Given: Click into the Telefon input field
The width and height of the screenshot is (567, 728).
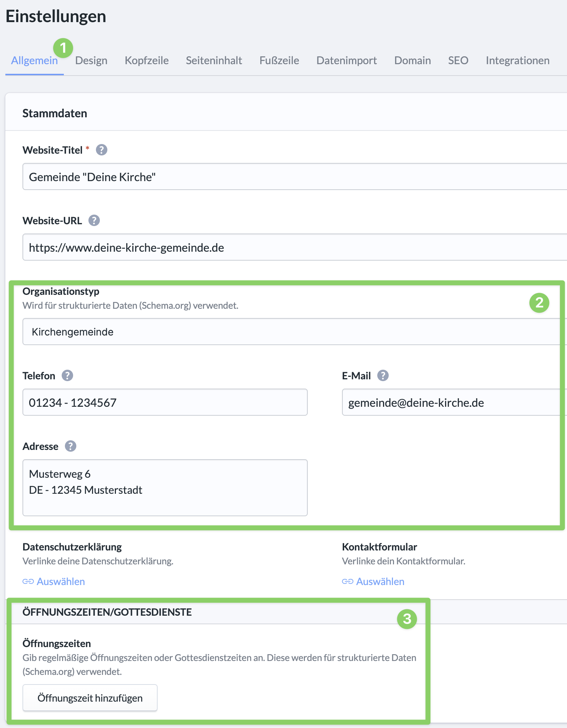Looking at the screenshot, I should click(x=165, y=403).
